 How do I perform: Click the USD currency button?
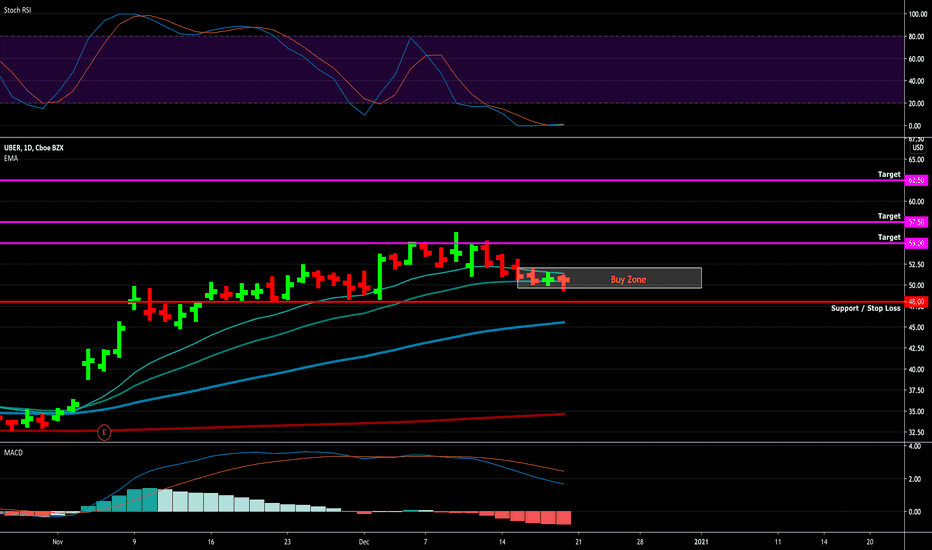point(918,147)
